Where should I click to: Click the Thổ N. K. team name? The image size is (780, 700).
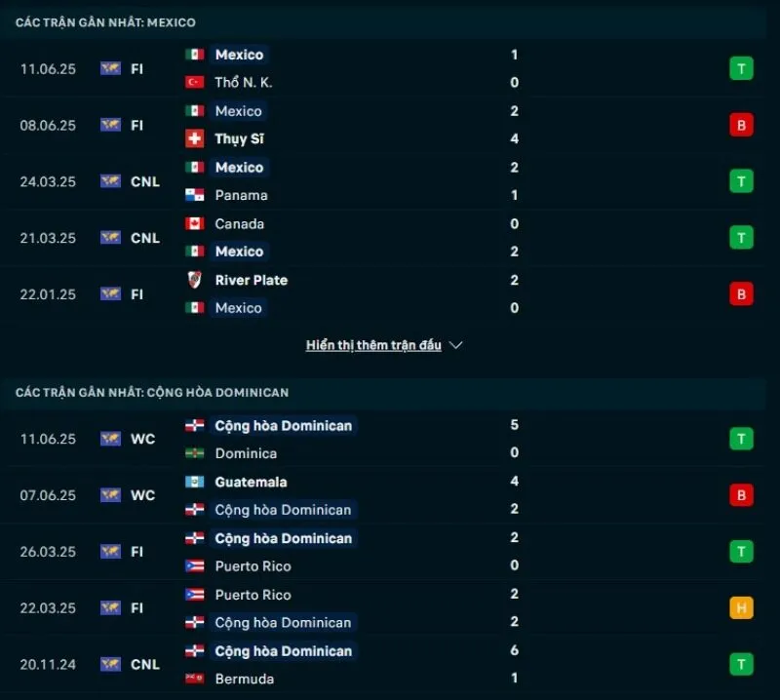click(x=243, y=83)
